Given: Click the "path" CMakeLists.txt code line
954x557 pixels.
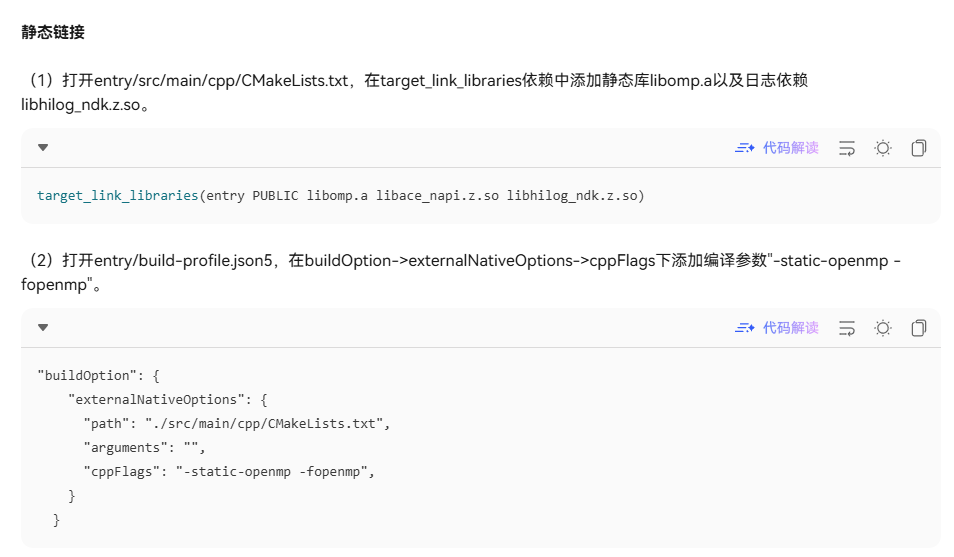Looking at the screenshot, I should tap(236, 424).
